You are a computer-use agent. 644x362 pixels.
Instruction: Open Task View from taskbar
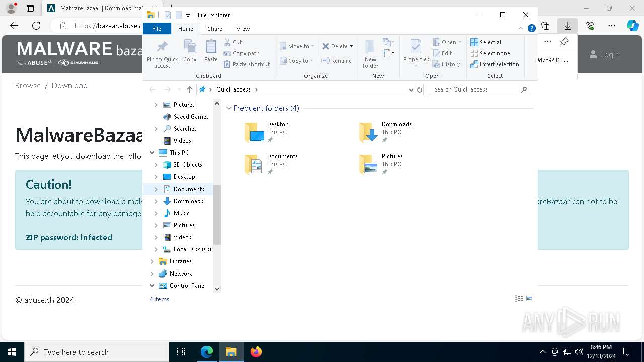coord(181,352)
